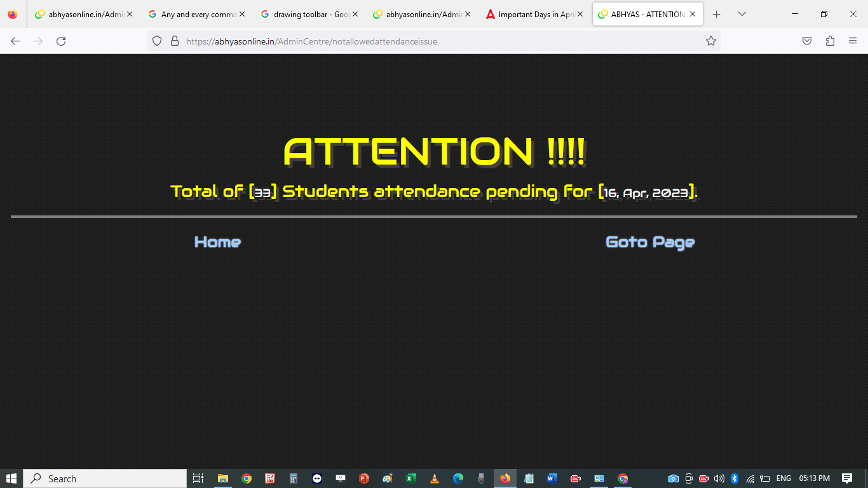Open a new browser tab
This screenshot has height=488, width=868.
click(x=716, y=14)
